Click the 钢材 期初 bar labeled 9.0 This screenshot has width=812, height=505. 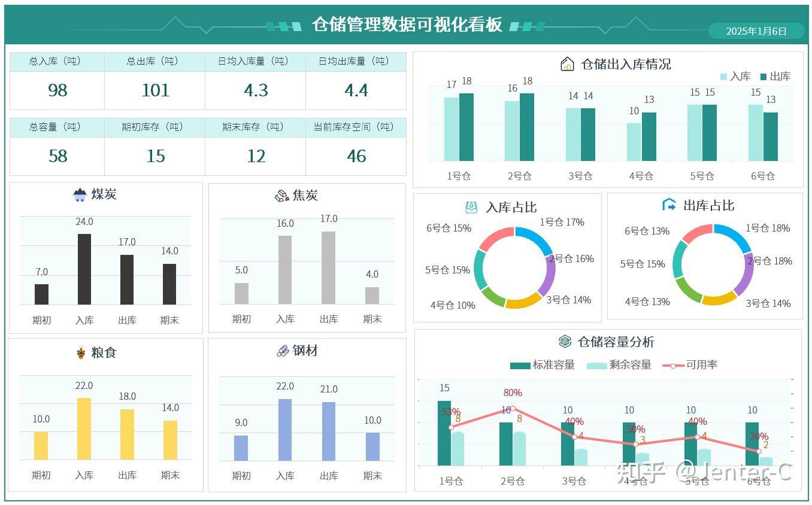241,448
